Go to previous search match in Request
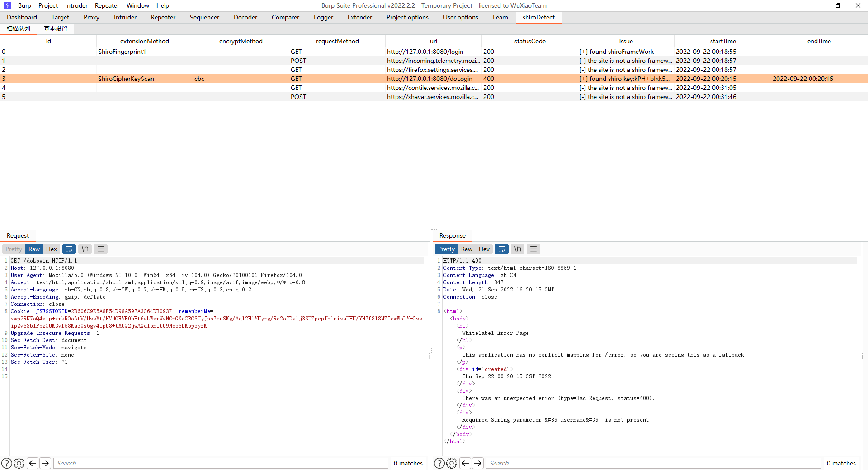The image size is (868, 470). coord(32,463)
